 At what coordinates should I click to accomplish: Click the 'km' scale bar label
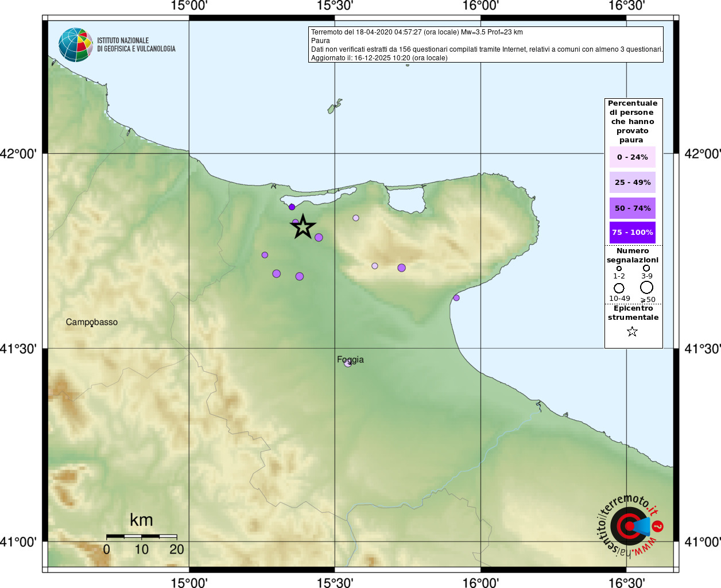141,520
